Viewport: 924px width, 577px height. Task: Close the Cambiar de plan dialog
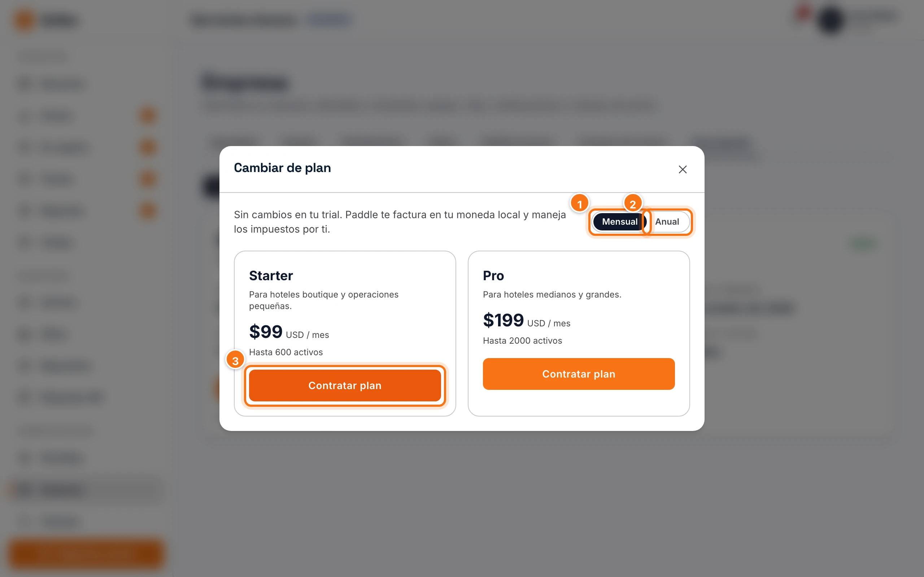point(682,169)
